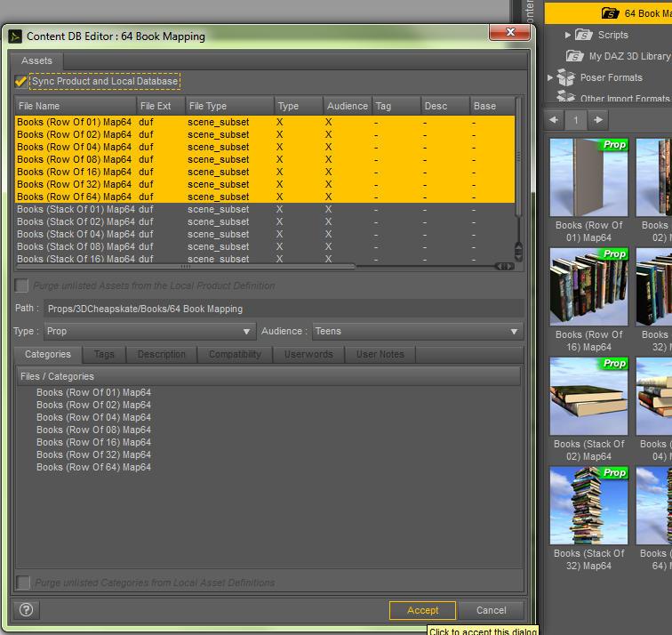672x635 pixels.
Task: Click the assets table horizontal scrollbar
Action: coord(185,266)
